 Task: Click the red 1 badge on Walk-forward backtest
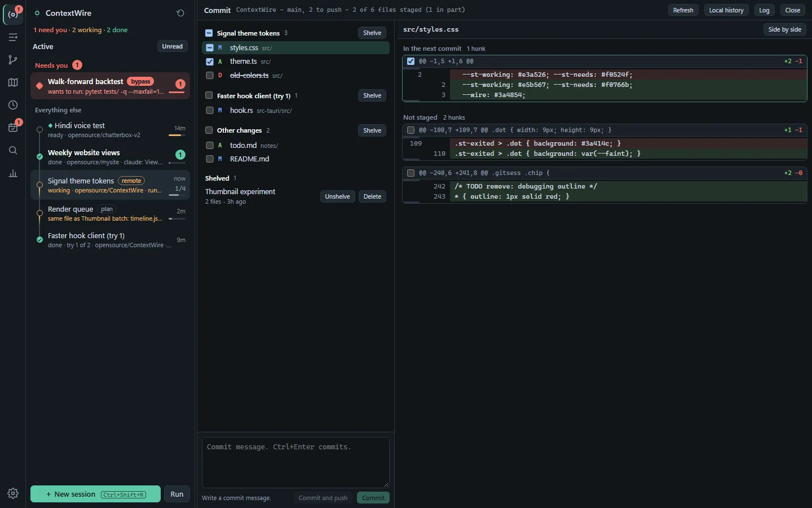180,84
